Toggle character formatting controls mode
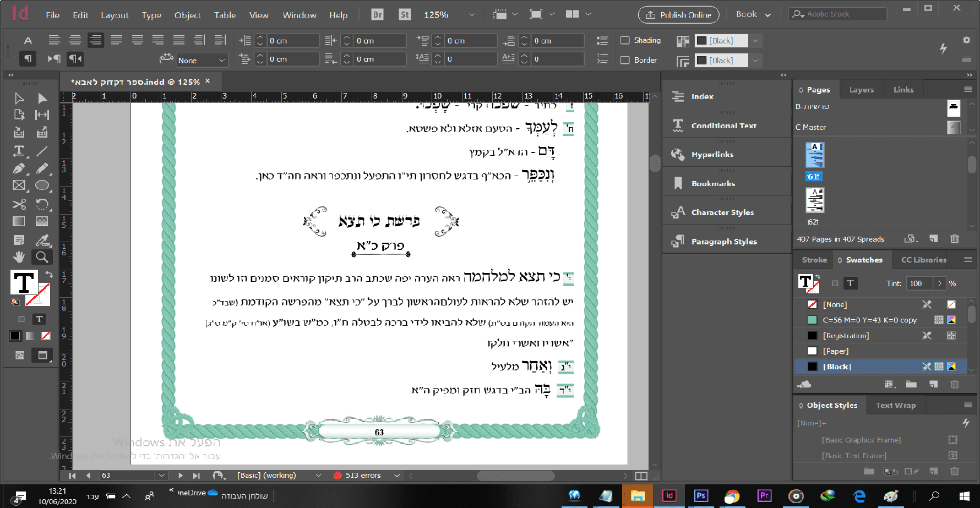The image size is (980, 508). click(28, 40)
